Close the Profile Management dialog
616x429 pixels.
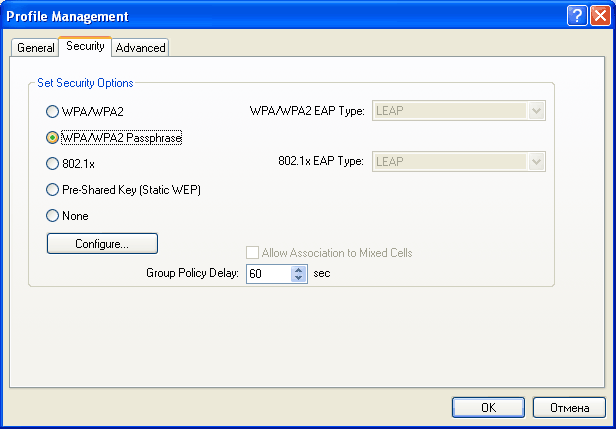[600, 16]
